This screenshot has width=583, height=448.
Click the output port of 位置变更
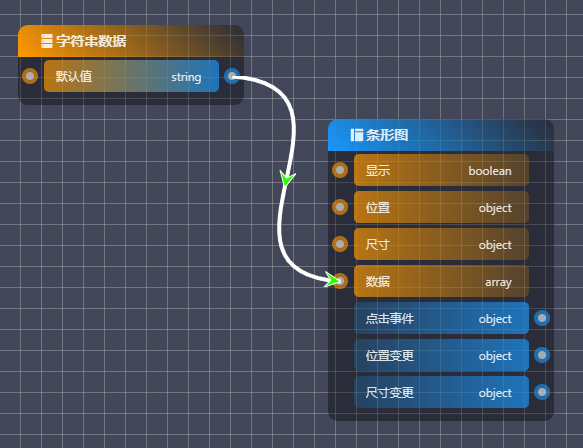point(542,355)
